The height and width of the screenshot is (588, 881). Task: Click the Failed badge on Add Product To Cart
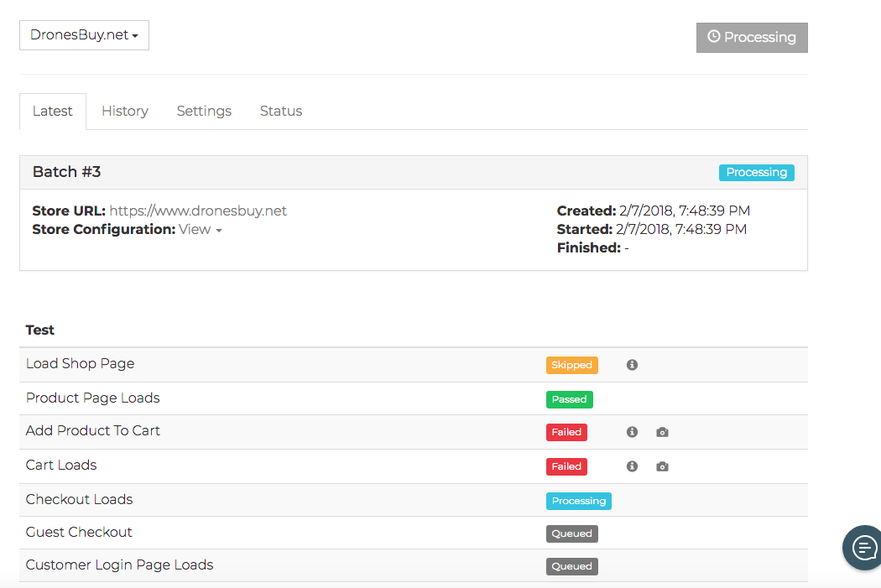566,431
